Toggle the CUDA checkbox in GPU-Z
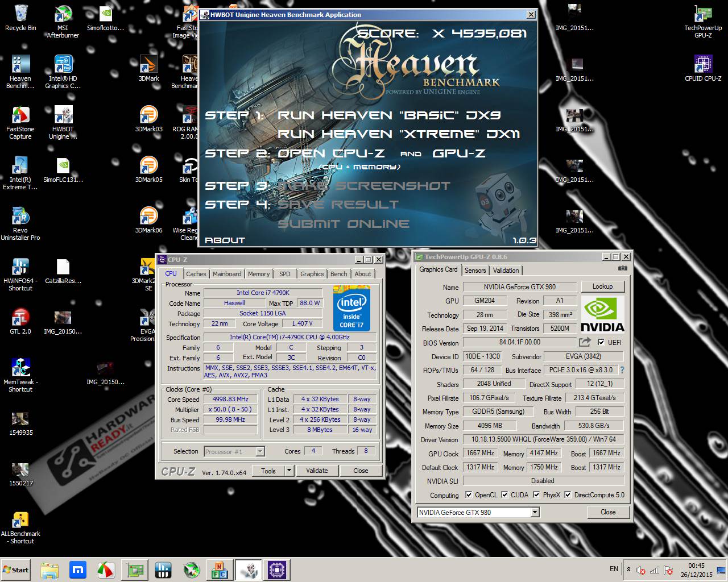This screenshot has width=728, height=582. pos(504,494)
